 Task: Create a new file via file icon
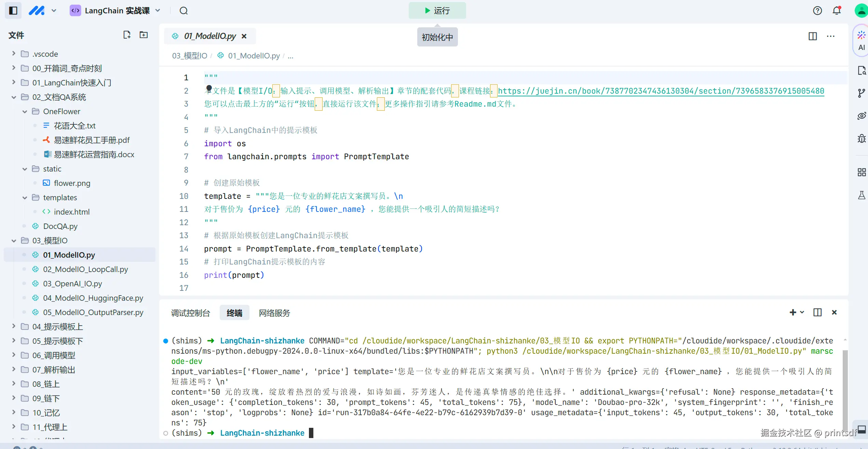click(127, 35)
